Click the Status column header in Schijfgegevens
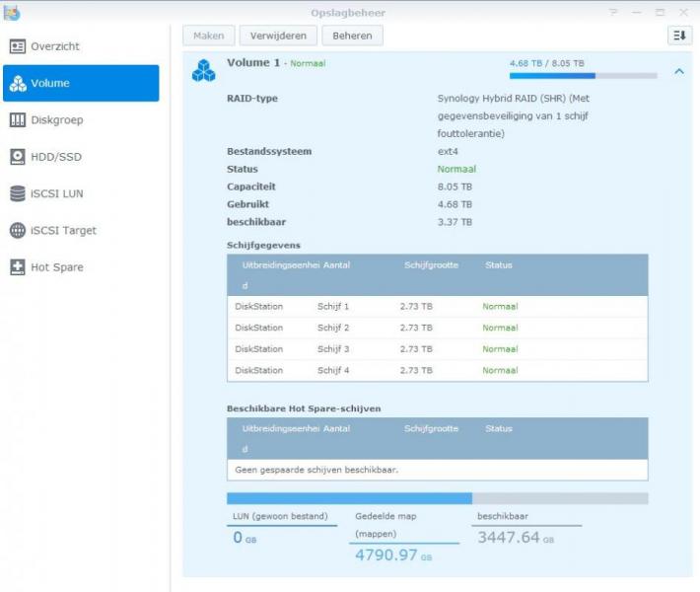Image resolution: width=700 pixels, height=592 pixels. pyautogui.click(x=499, y=264)
